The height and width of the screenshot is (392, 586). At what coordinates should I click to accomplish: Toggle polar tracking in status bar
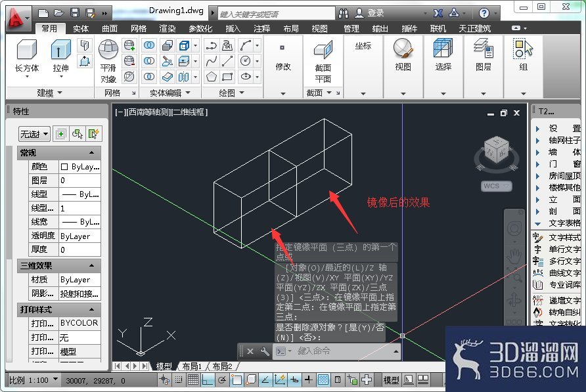222,380
